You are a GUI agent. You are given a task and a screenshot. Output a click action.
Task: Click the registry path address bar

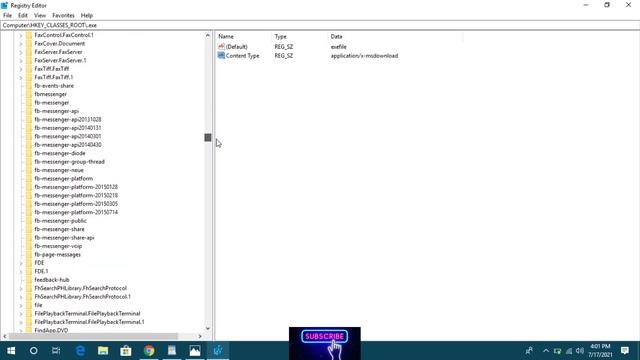click(x=320, y=25)
